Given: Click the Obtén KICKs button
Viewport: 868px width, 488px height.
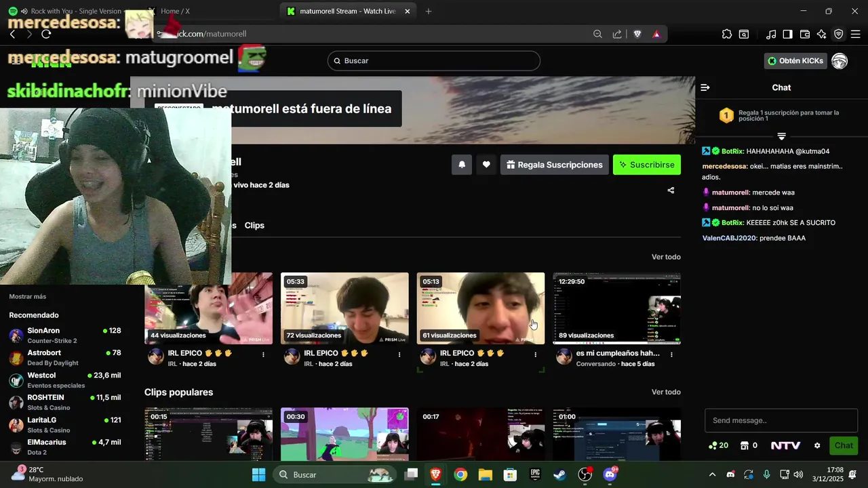Looking at the screenshot, I should pyautogui.click(x=795, y=61).
